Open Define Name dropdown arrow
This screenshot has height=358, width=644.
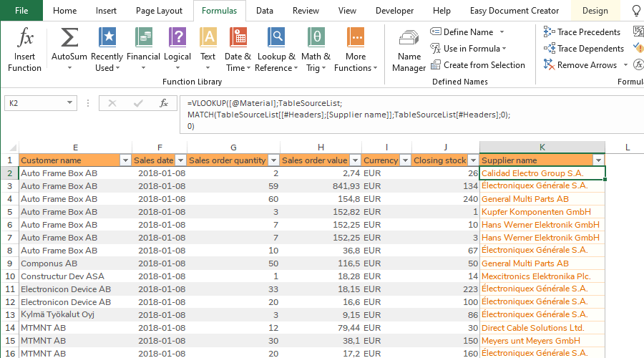click(502, 32)
